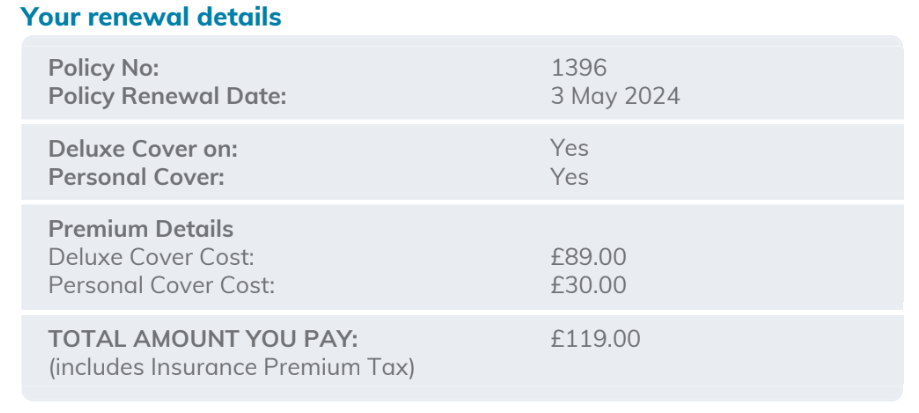The image size is (919, 413).
Task: Click 'Yes' next to Deluxe Cover on
Action: point(569,149)
